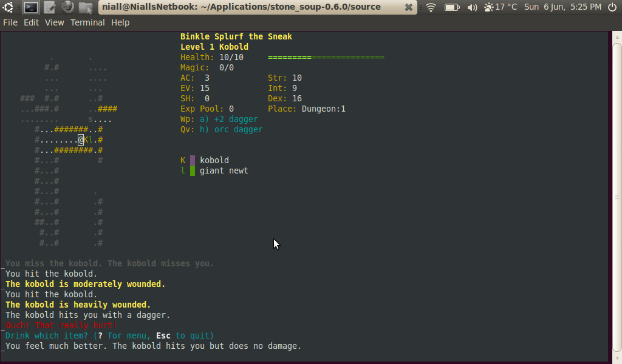
Task: Click the 'AC: 3' stat
Action: 195,78
